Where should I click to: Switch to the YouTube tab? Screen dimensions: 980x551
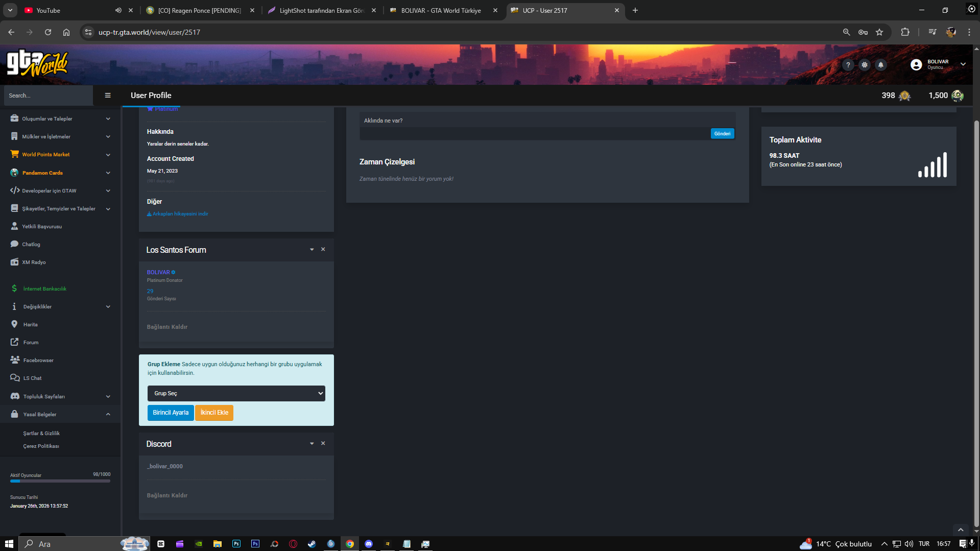point(71,10)
